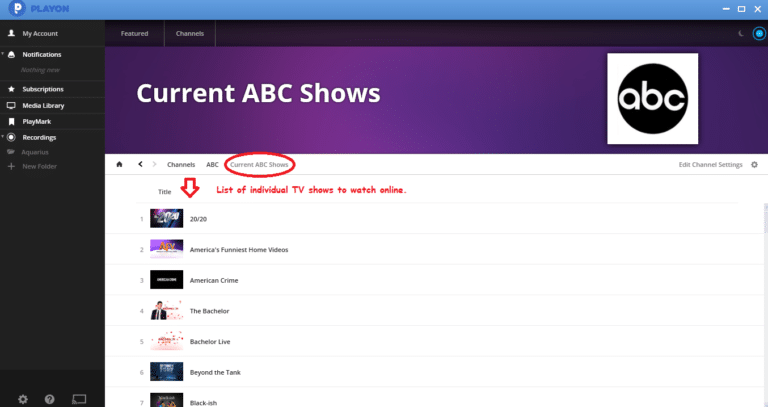Select The Bachelor title text
The width and height of the screenshot is (768, 407).
tap(209, 311)
